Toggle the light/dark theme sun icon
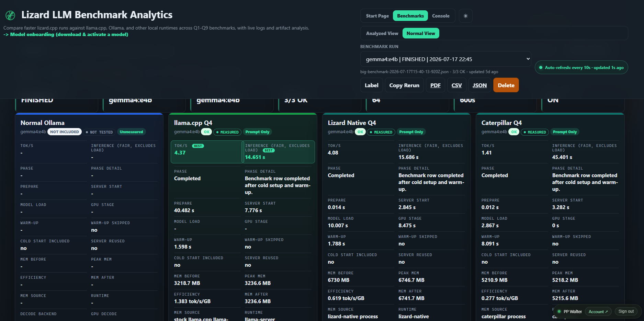Viewport: 644px width, 321px height. pyautogui.click(x=465, y=16)
